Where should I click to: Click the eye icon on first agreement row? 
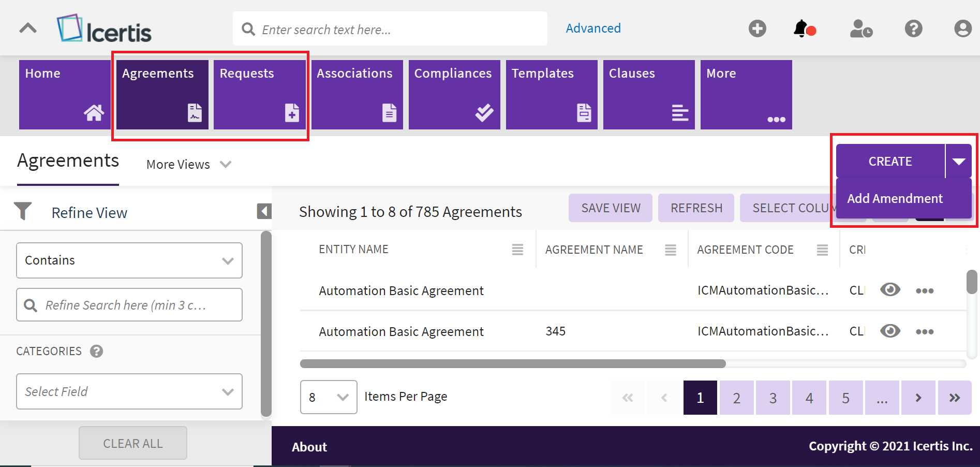pyautogui.click(x=890, y=290)
